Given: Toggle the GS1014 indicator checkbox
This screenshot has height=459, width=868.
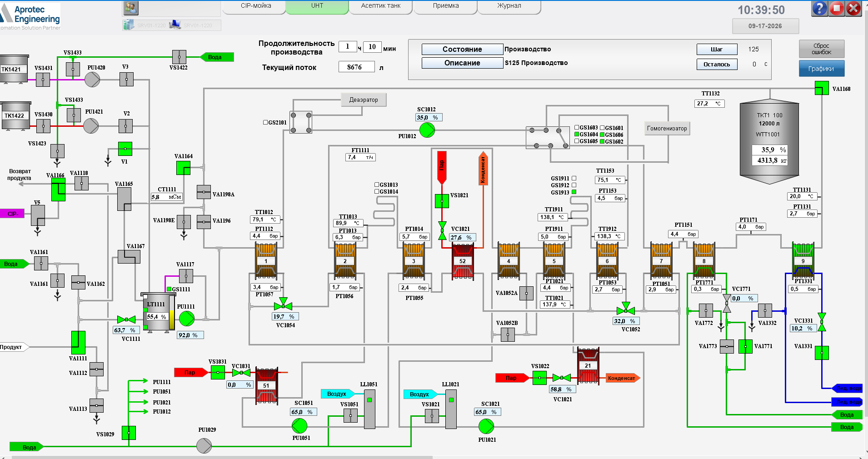Looking at the screenshot, I should [x=377, y=191].
